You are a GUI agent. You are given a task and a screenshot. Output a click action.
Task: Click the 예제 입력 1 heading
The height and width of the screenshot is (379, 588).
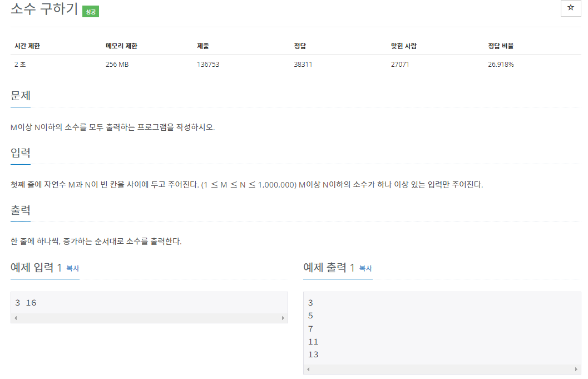tap(36, 268)
